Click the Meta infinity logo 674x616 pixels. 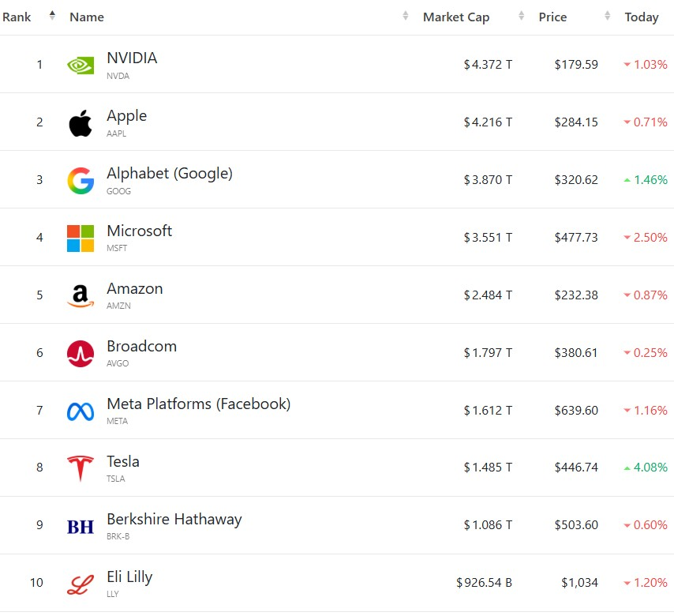click(81, 411)
